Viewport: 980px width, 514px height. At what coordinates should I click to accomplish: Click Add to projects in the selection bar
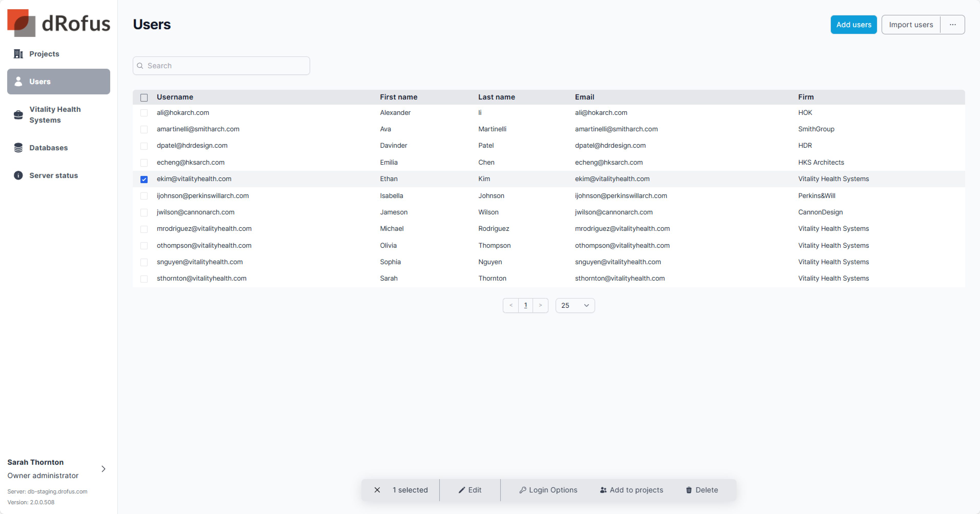tap(631, 490)
